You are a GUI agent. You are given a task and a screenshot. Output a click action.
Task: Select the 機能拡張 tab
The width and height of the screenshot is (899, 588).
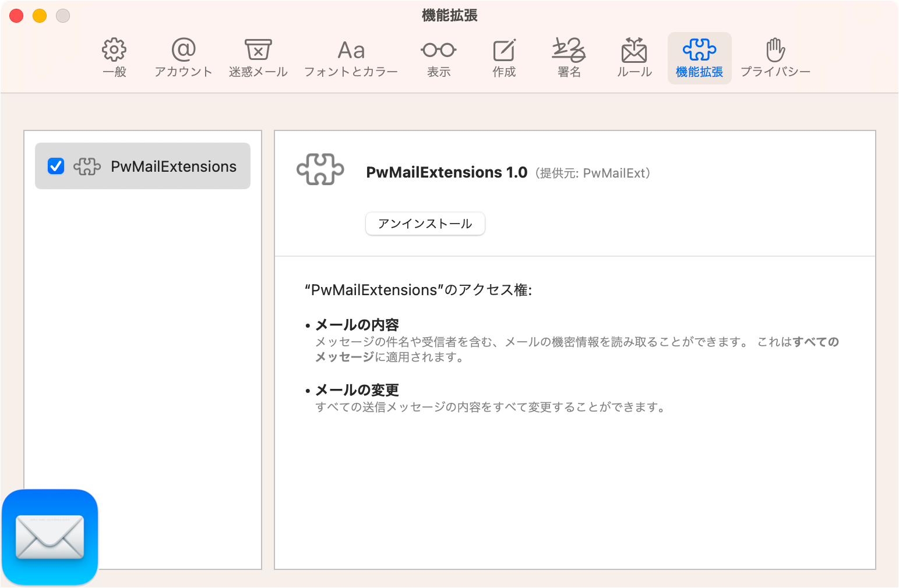coord(699,56)
